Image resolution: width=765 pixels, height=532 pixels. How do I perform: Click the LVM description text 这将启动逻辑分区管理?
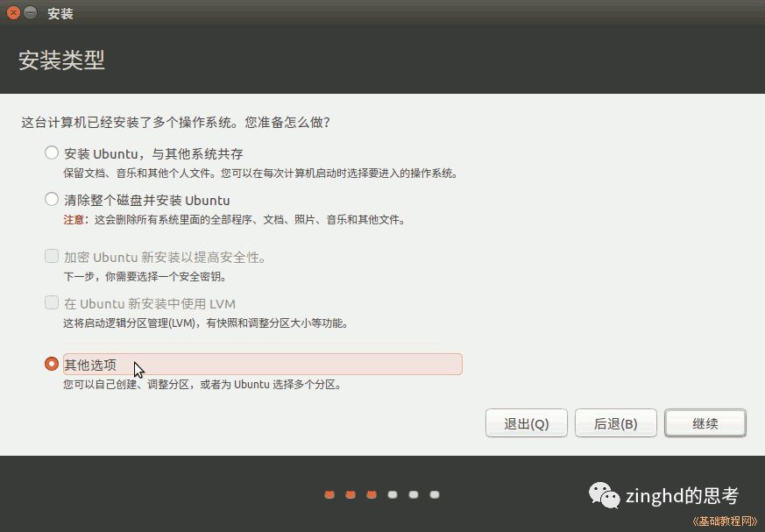[x=205, y=323]
